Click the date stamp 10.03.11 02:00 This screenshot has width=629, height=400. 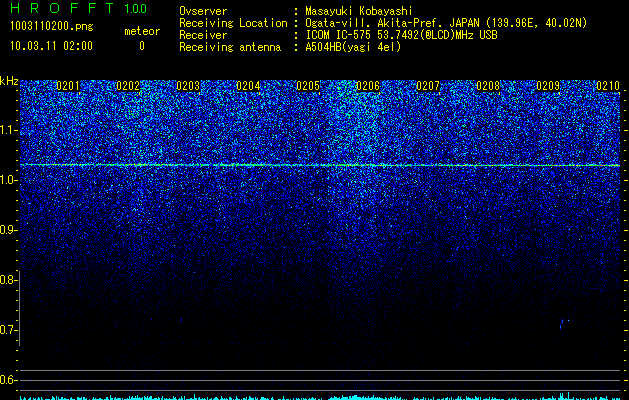51,46
